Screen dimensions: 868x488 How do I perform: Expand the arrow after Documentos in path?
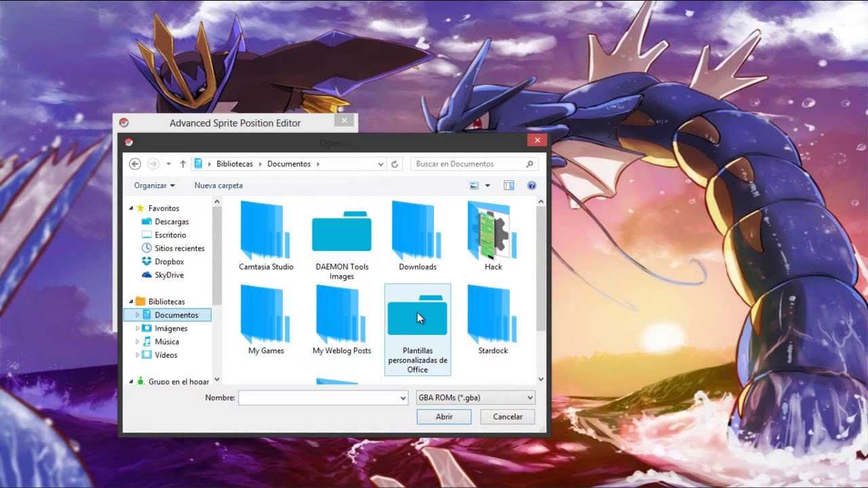coord(317,164)
